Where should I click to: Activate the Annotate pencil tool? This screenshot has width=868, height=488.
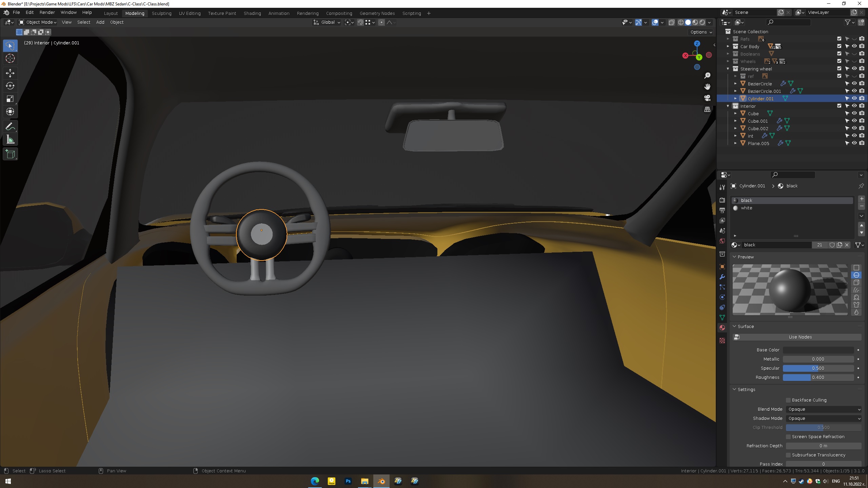point(10,127)
